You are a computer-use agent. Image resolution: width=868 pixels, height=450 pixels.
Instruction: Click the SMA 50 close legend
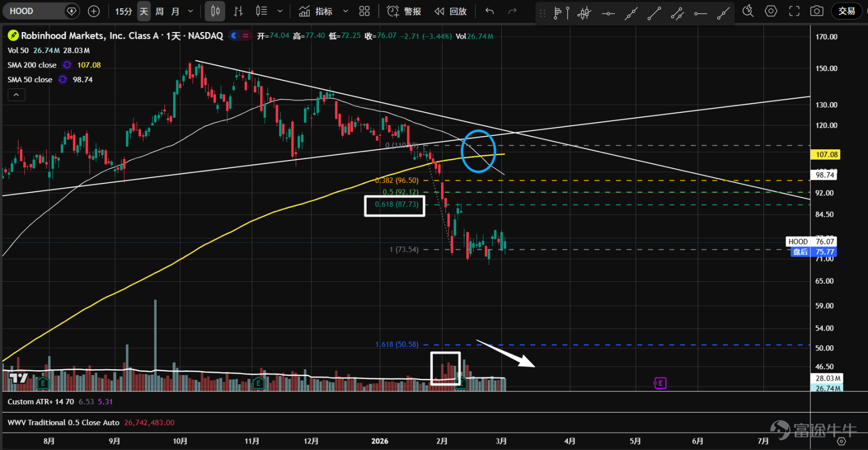30,80
